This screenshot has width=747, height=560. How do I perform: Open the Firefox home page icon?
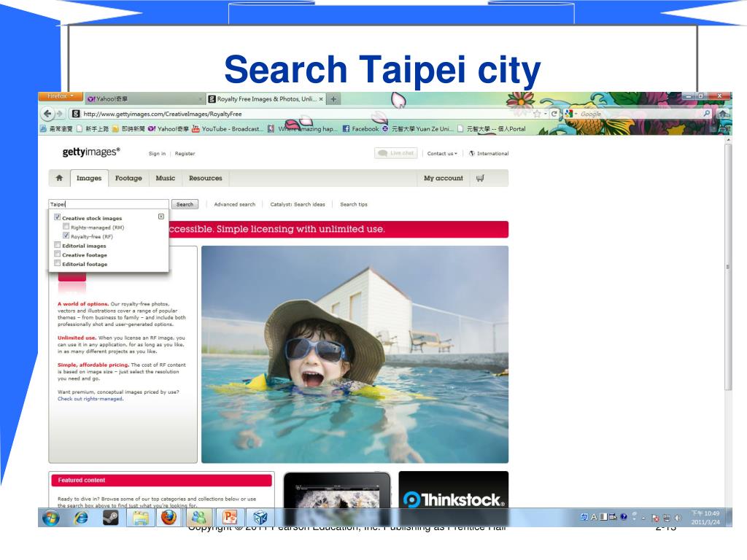pyautogui.click(x=723, y=114)
